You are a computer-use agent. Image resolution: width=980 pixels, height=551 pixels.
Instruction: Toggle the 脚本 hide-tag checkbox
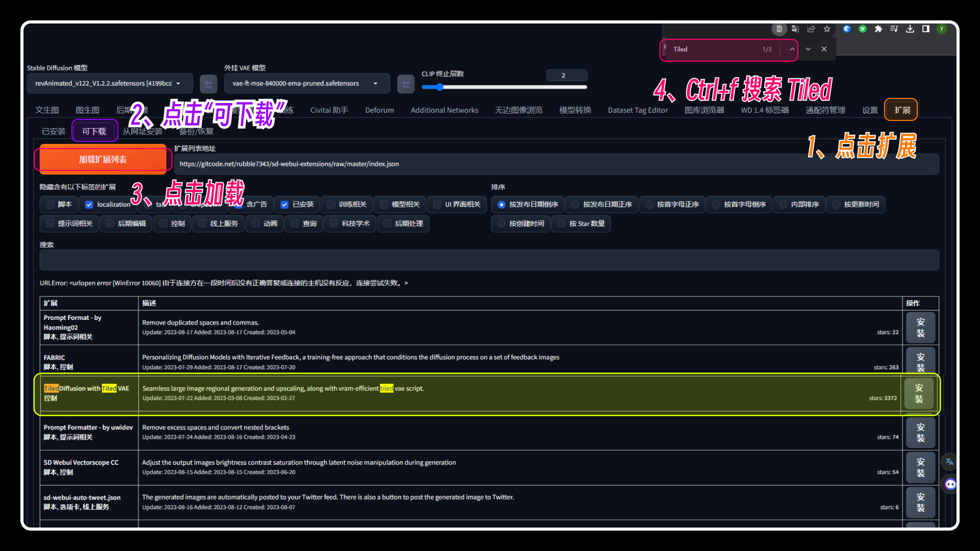[50, 205]
